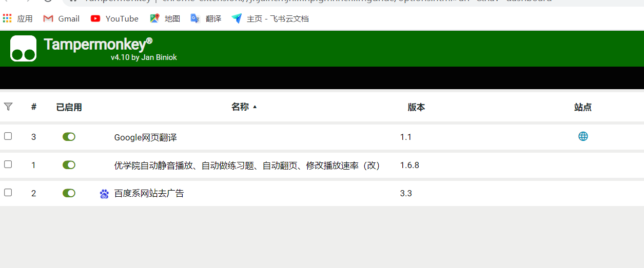Sort by the 版本 column header

(416, 108)
